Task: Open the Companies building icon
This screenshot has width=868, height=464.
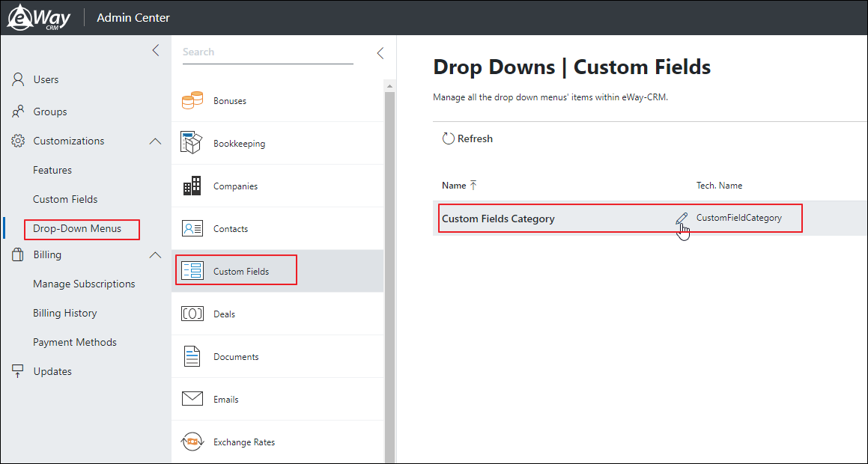Action: pyautogui.click(x=192, y=186)
